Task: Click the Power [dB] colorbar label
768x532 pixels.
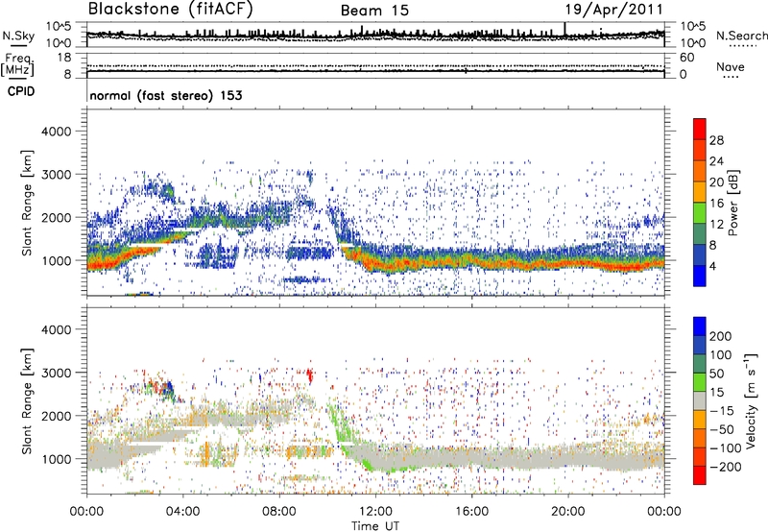Action: coord(732,203)
